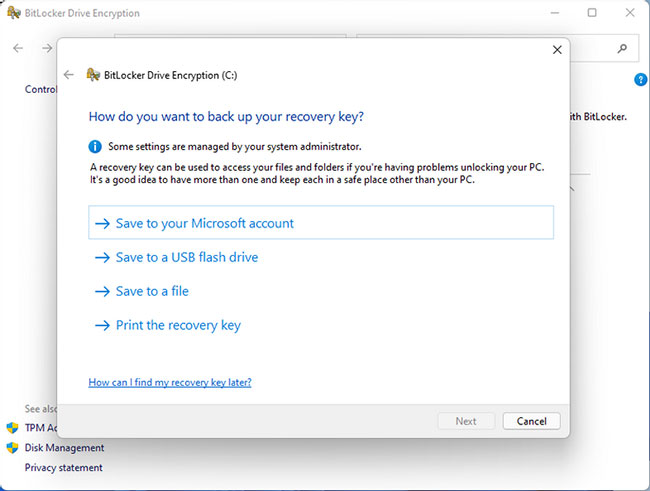Click arrow icon beside Print the recovery key
The image size is (650, 491).
click(102, 326)
